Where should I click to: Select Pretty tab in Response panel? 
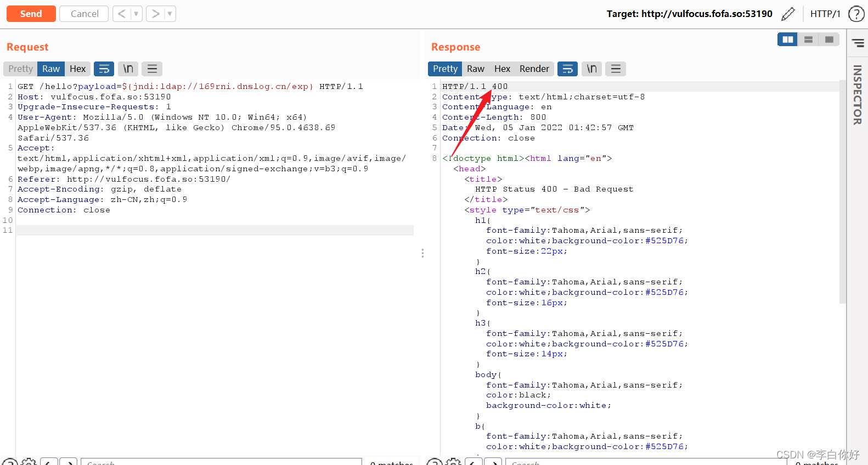pos(445,69)
